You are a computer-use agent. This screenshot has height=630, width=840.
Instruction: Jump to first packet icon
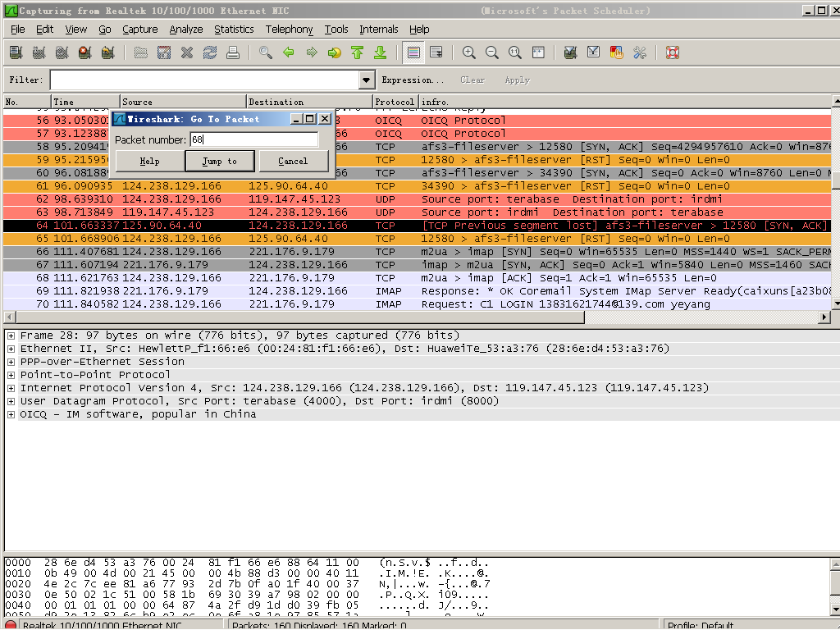point(358,52)
